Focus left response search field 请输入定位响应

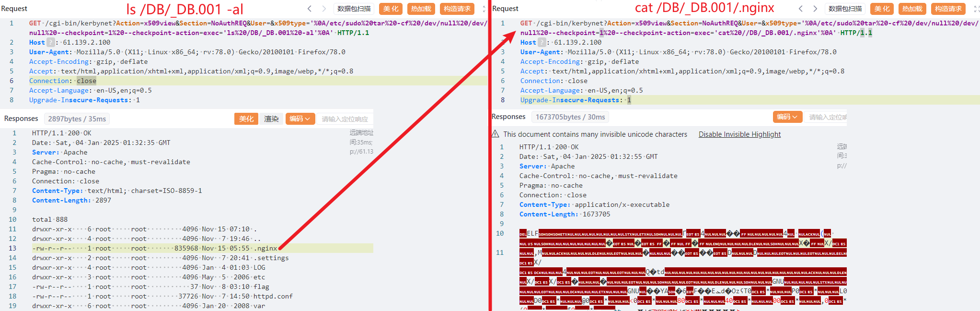click(x=345, y=119)
